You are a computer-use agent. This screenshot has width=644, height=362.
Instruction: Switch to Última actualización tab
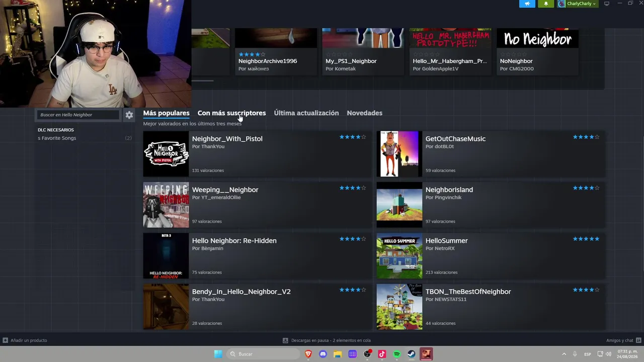tap(306, 113)
